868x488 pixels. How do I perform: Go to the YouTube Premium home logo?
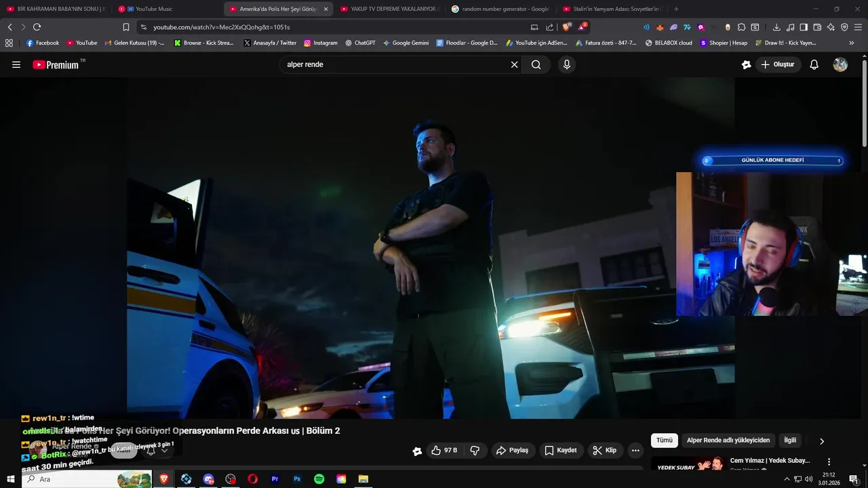point(56,64)
